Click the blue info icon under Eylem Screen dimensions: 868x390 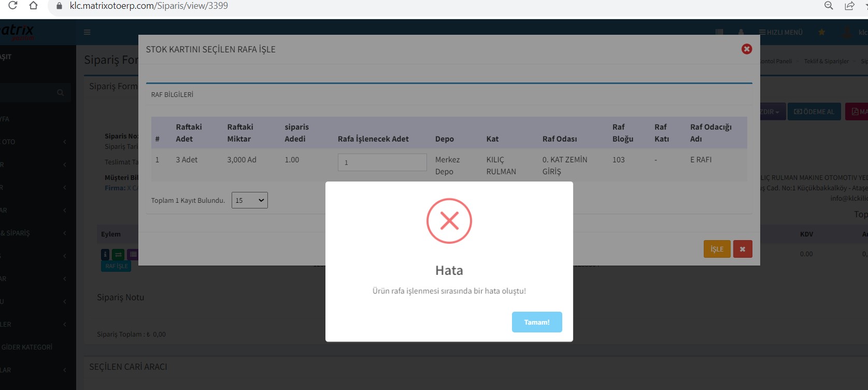click(105, 254)
